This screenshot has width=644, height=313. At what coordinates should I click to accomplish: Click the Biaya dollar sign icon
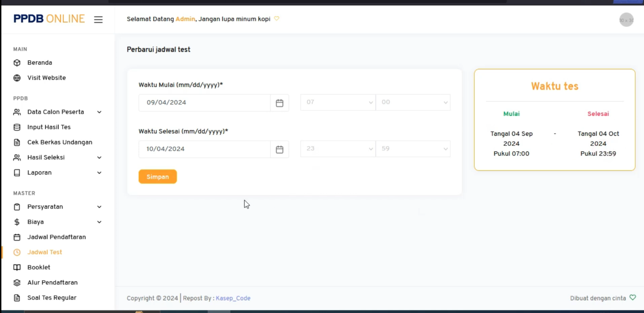coord(17,222)
